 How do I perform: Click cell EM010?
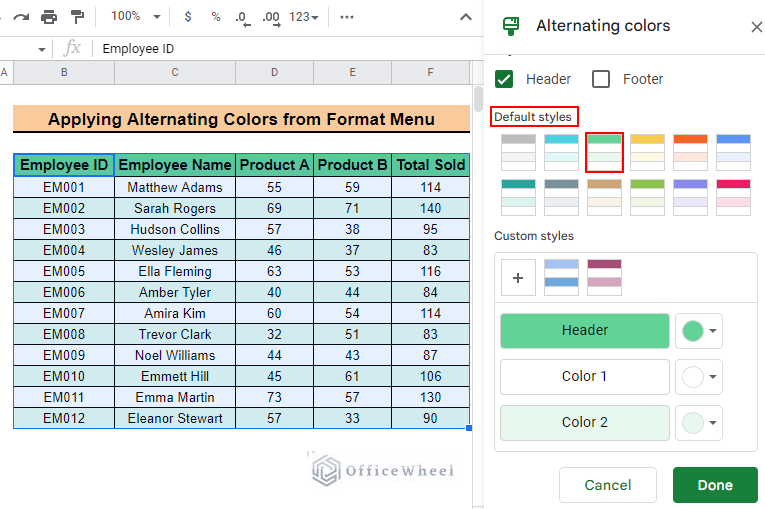64,376
